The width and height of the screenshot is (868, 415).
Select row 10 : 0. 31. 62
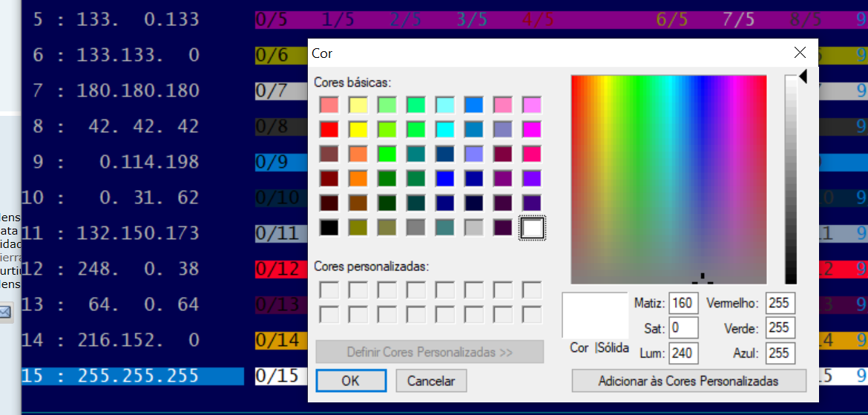[x=111, y=197]
